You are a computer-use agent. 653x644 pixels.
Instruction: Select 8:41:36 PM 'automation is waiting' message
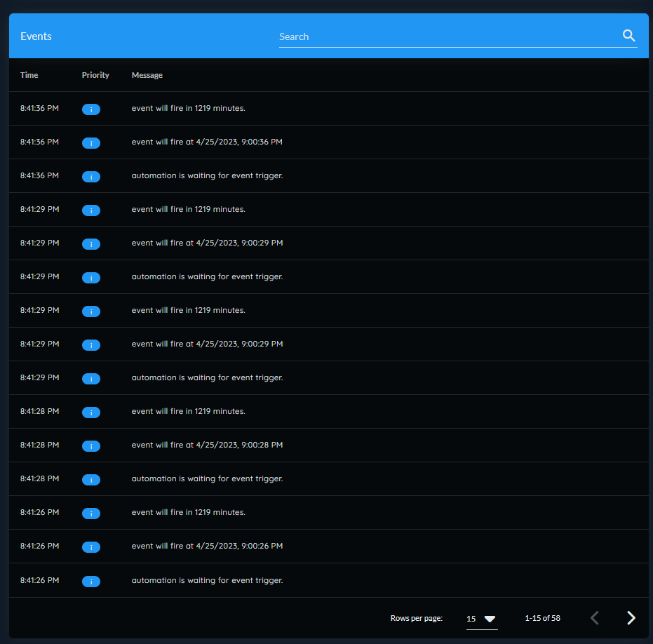point(207,176)
